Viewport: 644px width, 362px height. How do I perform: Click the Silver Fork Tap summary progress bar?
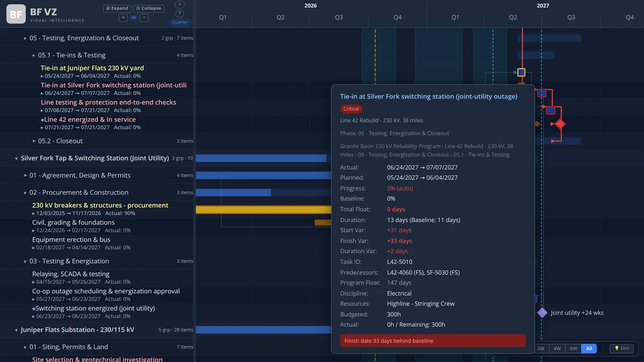tap(261, 158)
